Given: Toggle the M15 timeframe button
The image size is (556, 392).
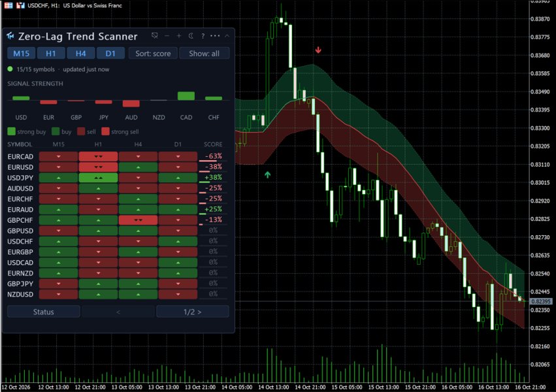Looking at the screenshot, I should coord(22,54).
